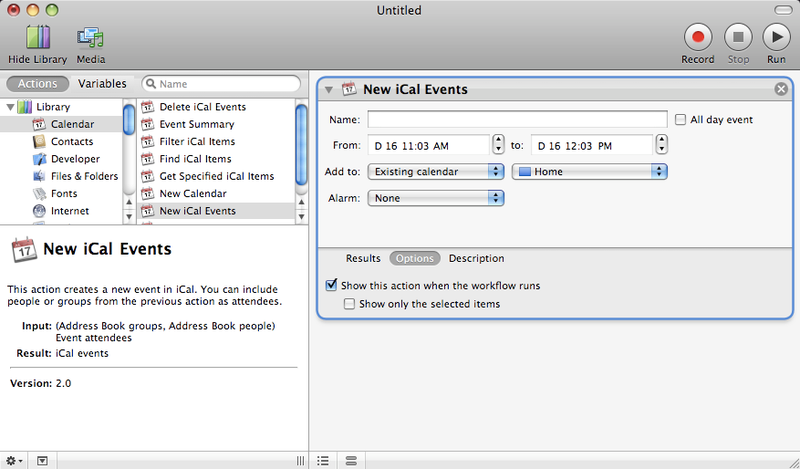Click the Name search field
The width and height of the screenshot is (800, 469).
(x=221, y=84)
